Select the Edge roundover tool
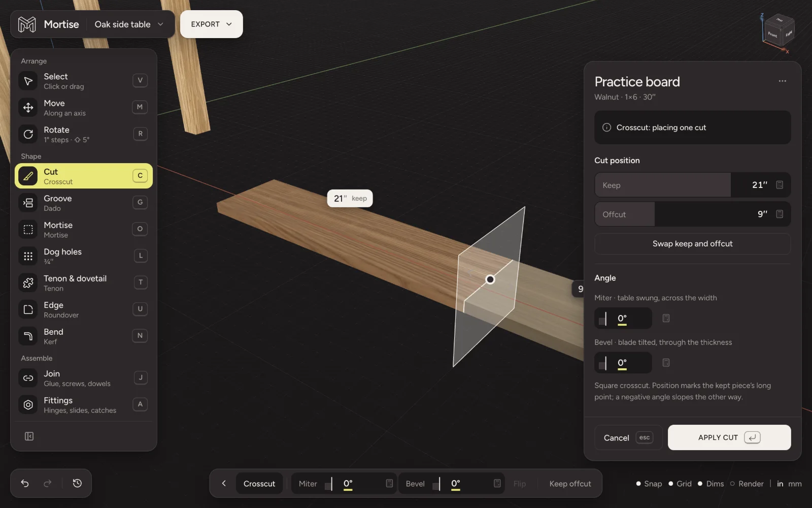The height and width of the screenshot is (508, 812). 84,309
